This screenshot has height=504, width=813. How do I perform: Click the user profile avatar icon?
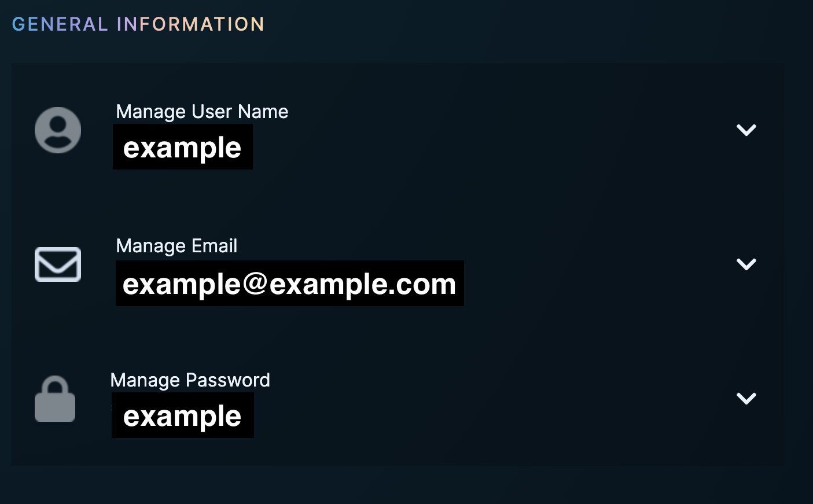click(x=58, y=130)
